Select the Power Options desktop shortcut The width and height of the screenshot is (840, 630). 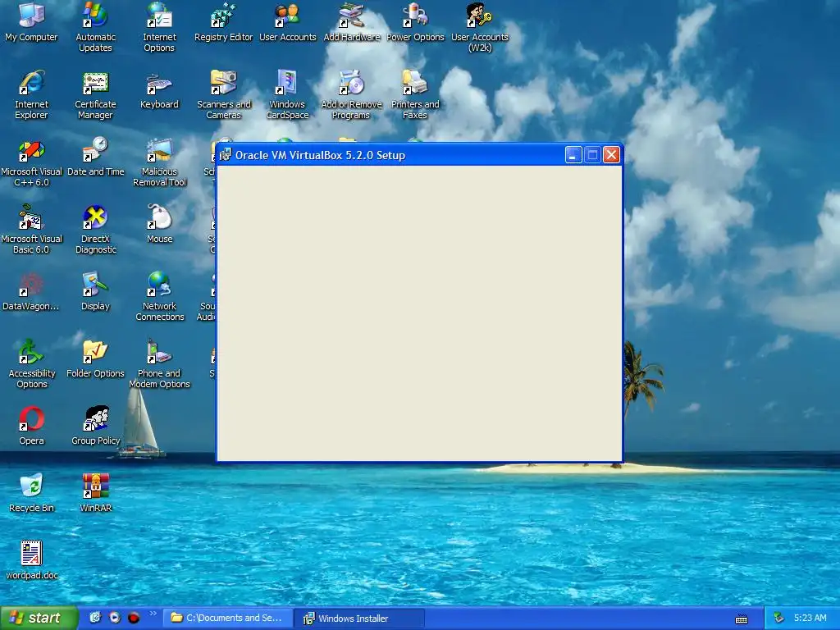(415, 22)
